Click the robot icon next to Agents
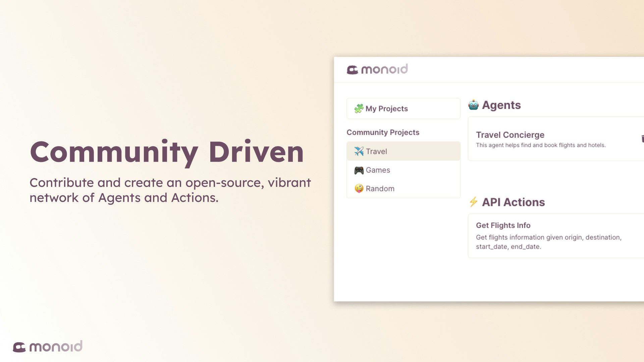Viewport: 644px width, 362px height. point(473,105)
